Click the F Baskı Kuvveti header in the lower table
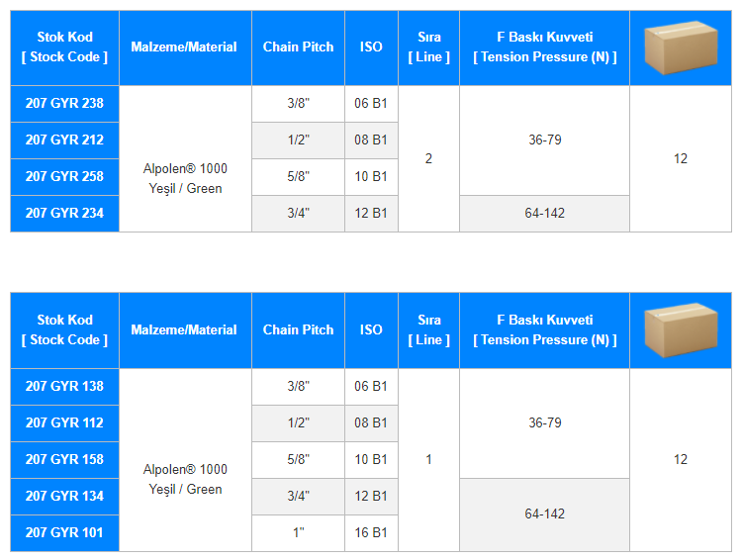 (544, 330)
